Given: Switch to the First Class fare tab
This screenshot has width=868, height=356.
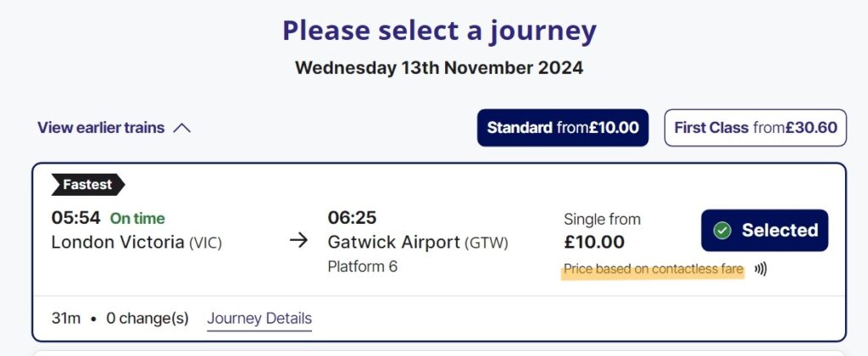Looking at the screenshot, I should pos(755,128).
